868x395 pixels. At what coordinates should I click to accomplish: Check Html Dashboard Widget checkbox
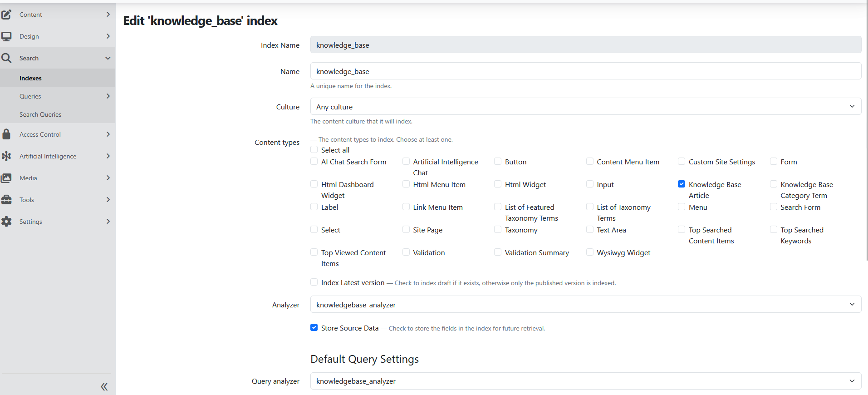pos(314,184)
